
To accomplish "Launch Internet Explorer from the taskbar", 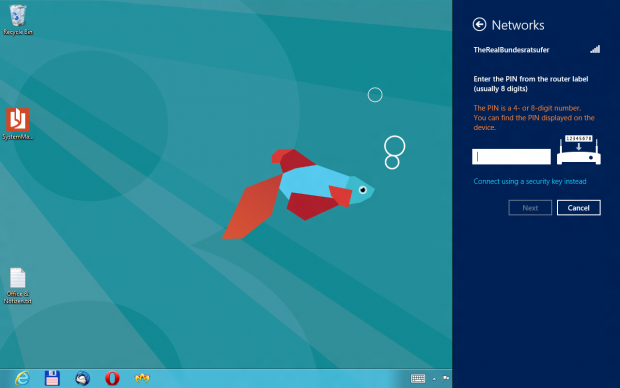I will click(x=22, y=378).
